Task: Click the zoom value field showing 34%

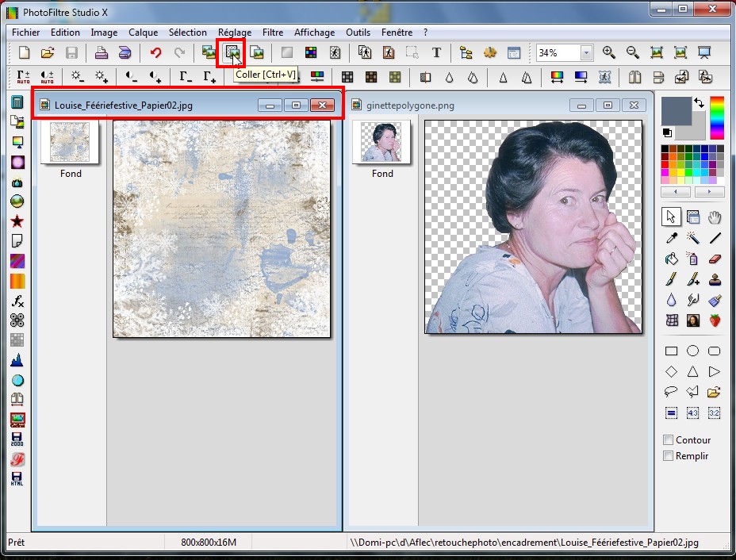Action: click(558, 52)
